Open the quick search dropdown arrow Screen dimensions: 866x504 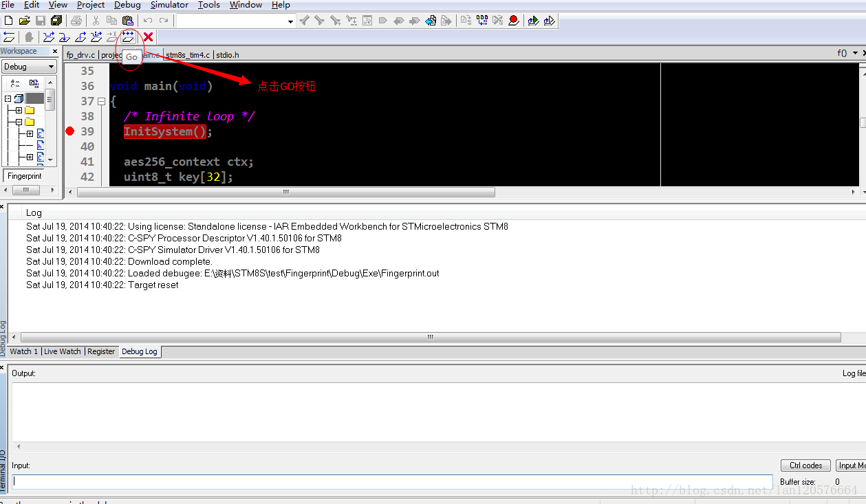point(290,21)
